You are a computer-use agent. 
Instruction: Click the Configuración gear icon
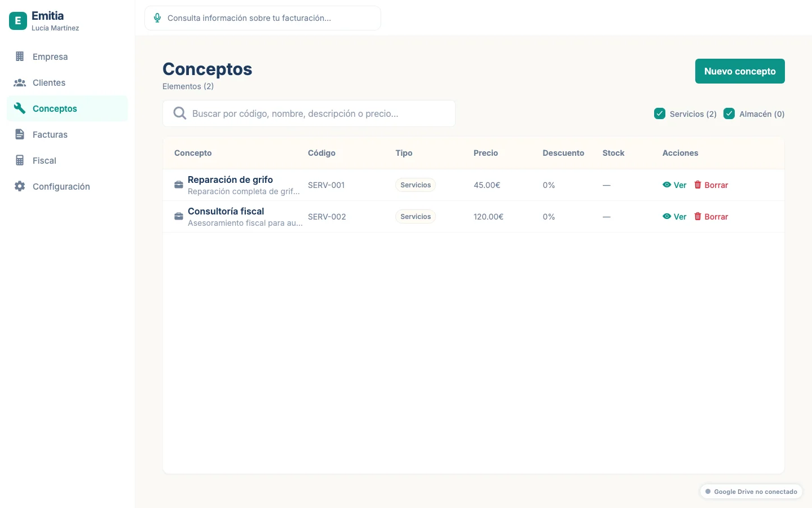[x=20, y=186]
